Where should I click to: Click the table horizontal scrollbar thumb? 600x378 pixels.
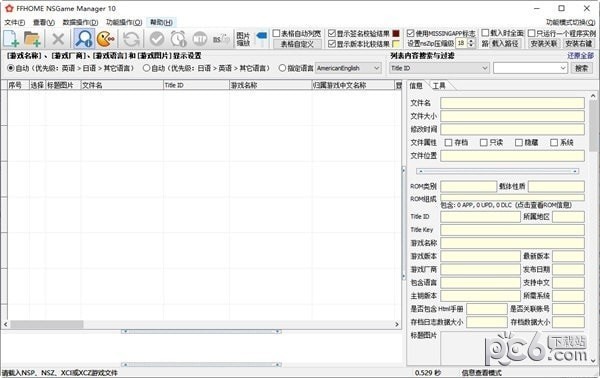[47, 324]
